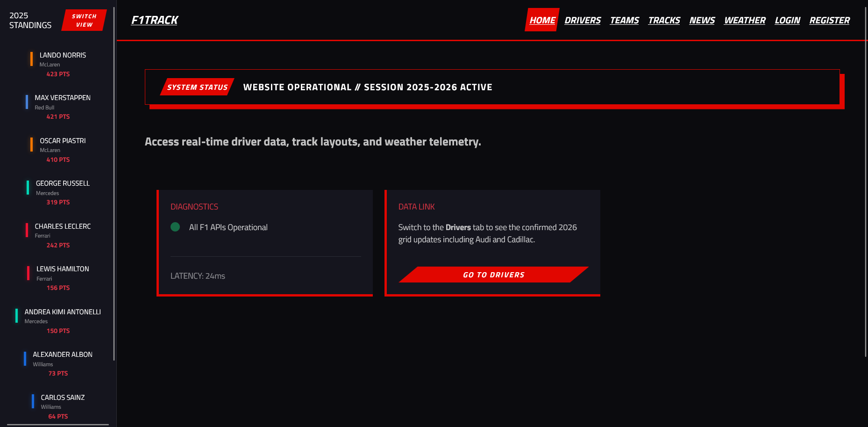Open the WEATHER nav tab
Screen dimensions: 868x427
[x=745, y=20]
